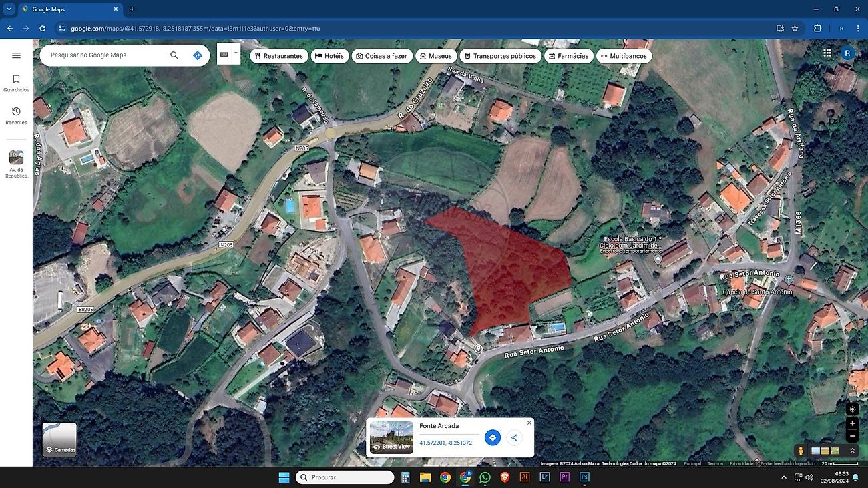Click the Portugal footer link
The height and width of the screenshot is (488, 868).
[692, 463]
